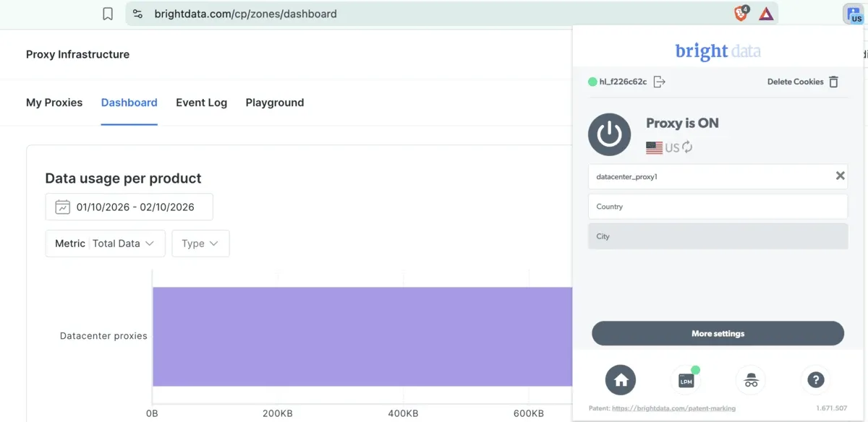
Task: Click the More settings button
Action: pyautogui.click(x=718, y=333)
